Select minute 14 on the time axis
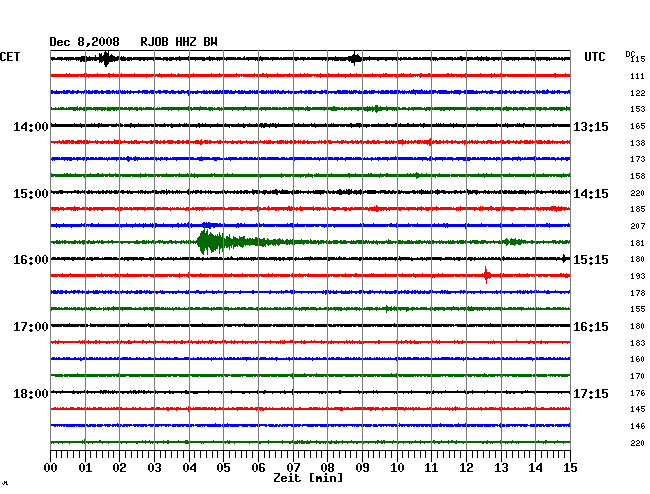The width and height of the screenshot is (650, 494). point(535,467)
